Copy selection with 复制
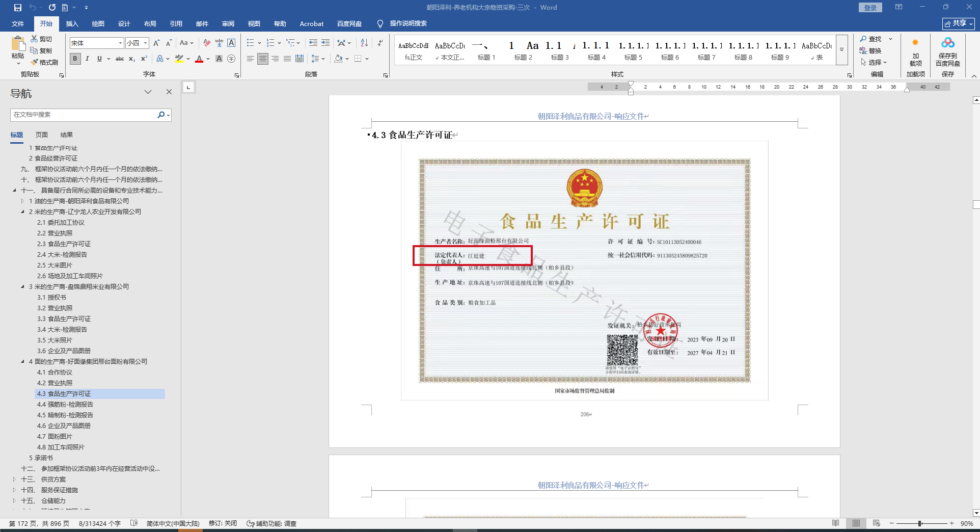This screenshot has width=980, height=532. point(41,50)
